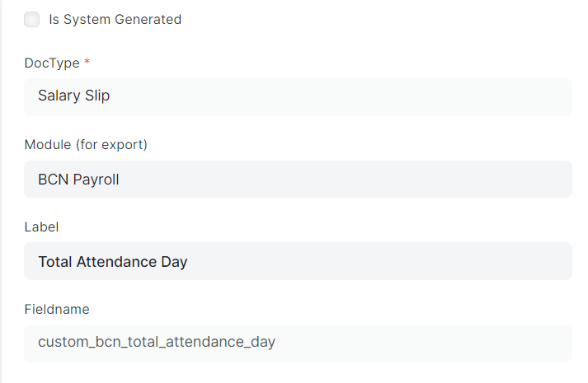Click empty right area of DocType field
Image resolution: width=588 pixels, height=383 pixels.
pyautogui.click(x=412, y=97)
